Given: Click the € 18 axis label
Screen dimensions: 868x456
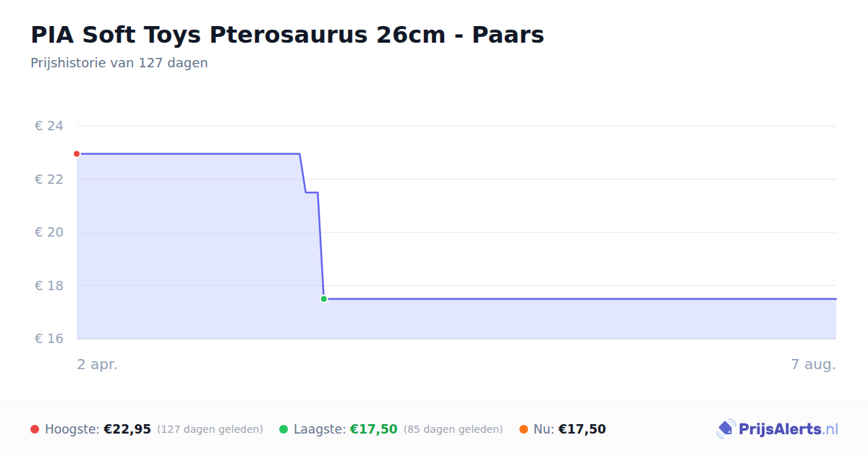Looking at the screenshot, I should 49,285.
